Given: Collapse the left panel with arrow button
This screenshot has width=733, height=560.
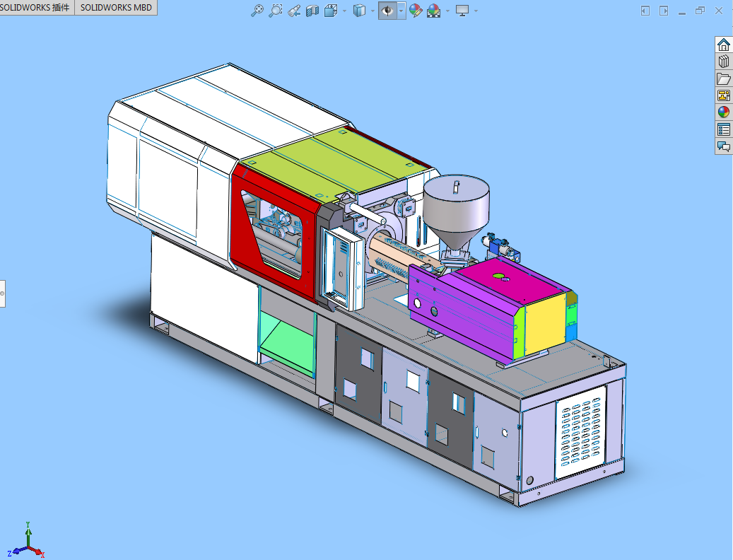Looking at the screenshot, I should click(x=645, y=11).
